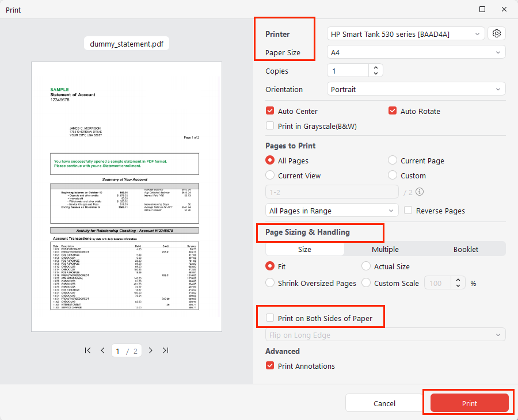Viewport: 518px width, 420px height.
Task: Choose Fit page sizing option
Action: pyautogui.click(x=270, y=266)
